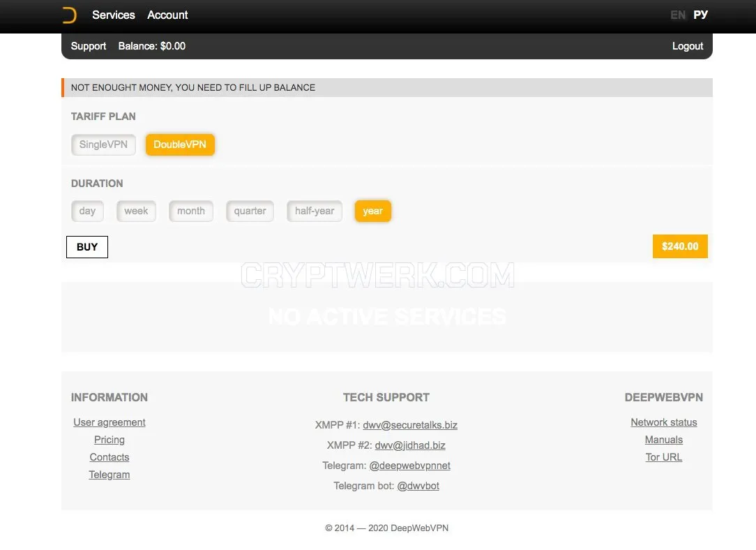Open Telegram channel @deepwebvpnnet
This screenshot has height=550, width=756.
point(409,466)
